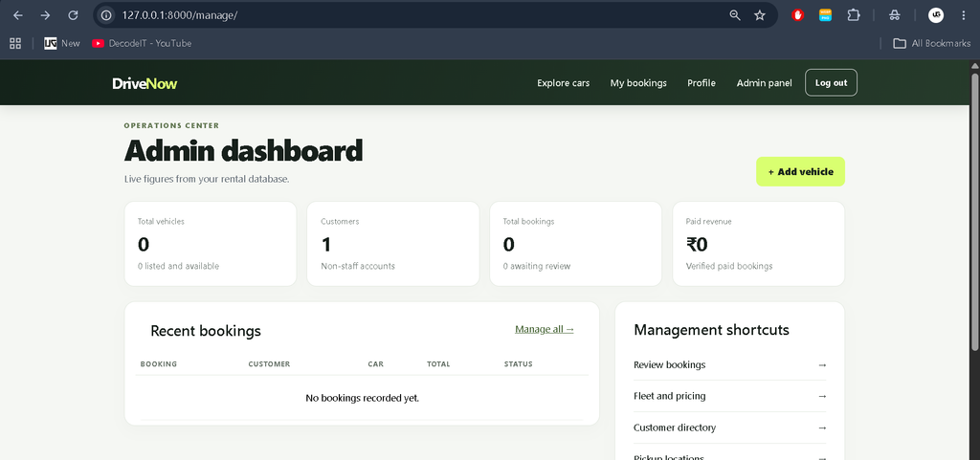Click the browser forward arrow
The image size is (980, 460).
(45, 15)
